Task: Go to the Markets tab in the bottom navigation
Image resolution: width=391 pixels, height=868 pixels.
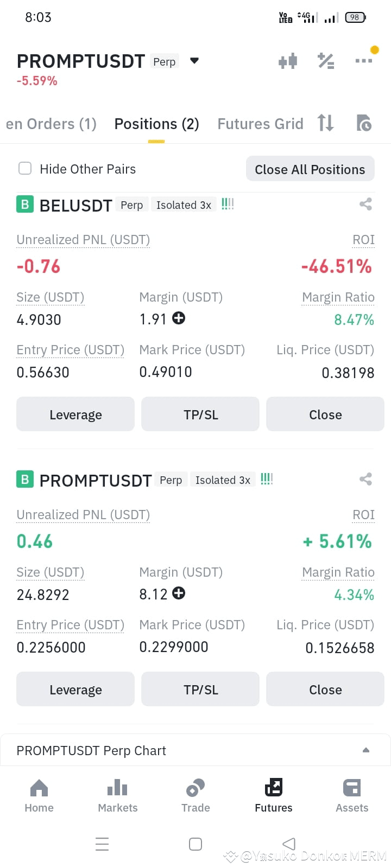Action: coord(117,795)
